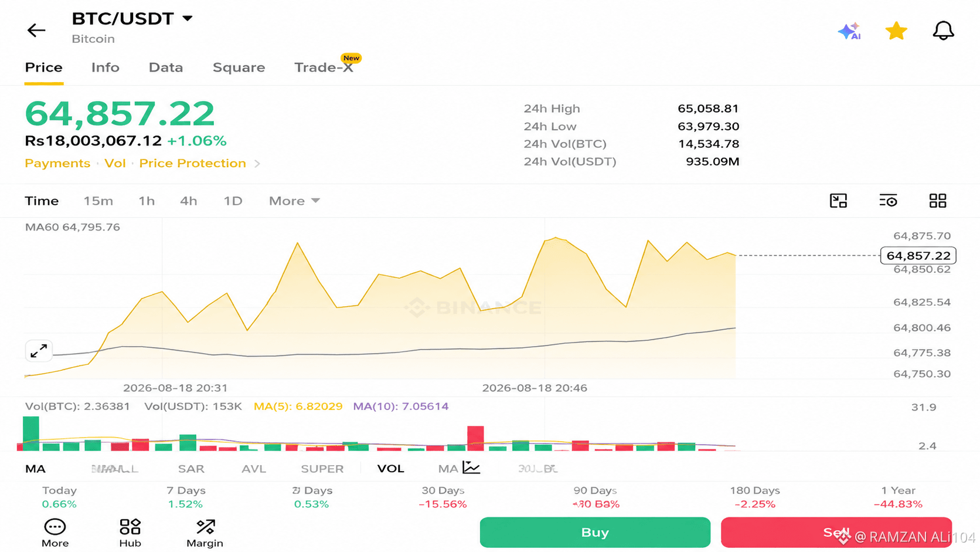
Task: Click the 24h Vol(BTC) value 14,534.78
Action: tap(709, 144)
